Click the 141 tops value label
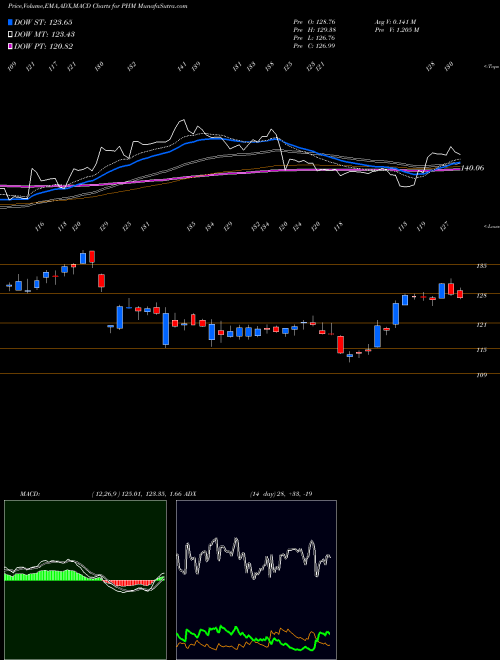This screenshot has height=660, width=500. tap(182, 67)
